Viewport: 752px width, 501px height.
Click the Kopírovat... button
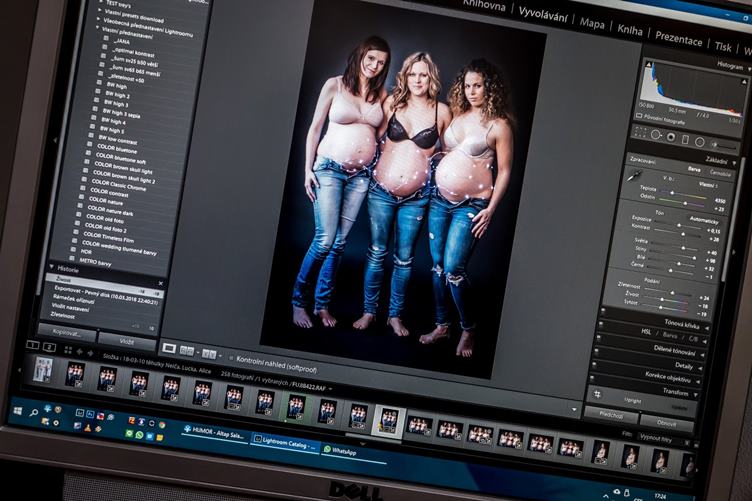tap(67, 332)
